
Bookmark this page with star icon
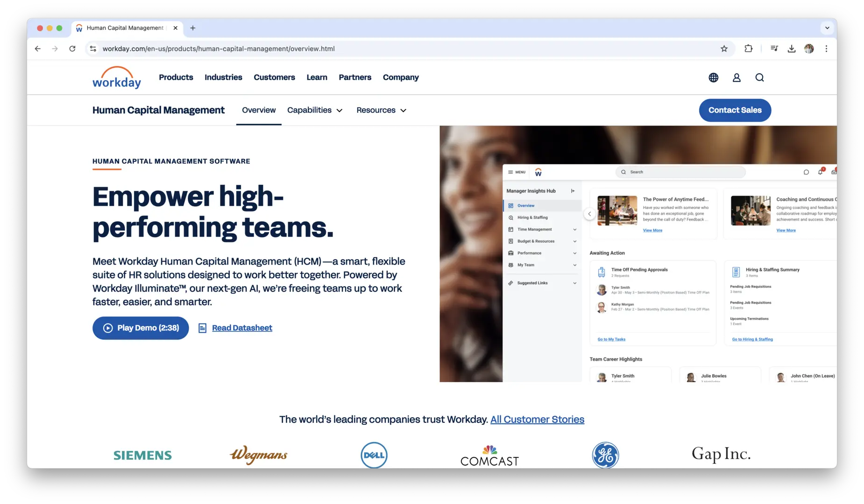click(724, 49)
